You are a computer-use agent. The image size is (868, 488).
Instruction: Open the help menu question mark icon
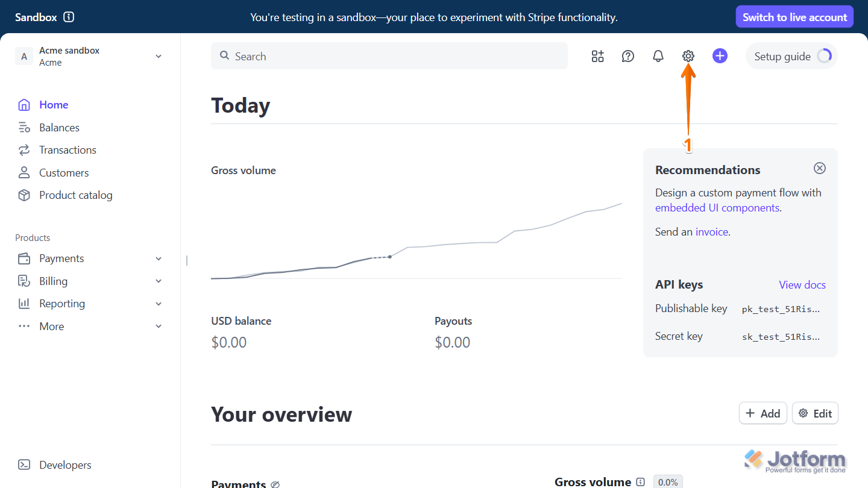[627, 56]
